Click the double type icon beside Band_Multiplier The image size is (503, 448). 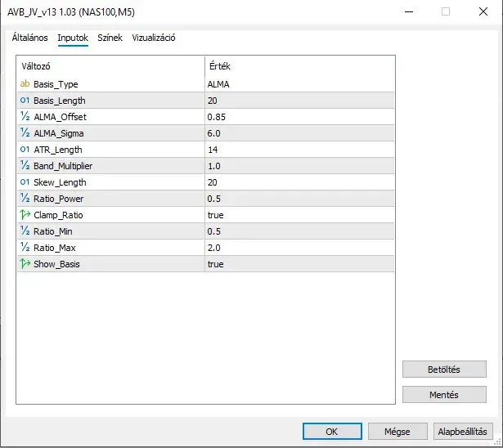point(25,166)
